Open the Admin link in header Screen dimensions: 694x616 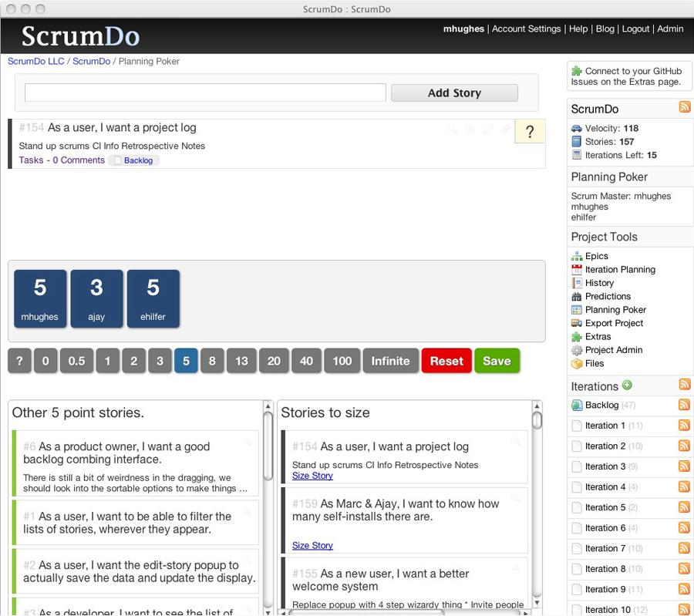click(x=670, y=29)
